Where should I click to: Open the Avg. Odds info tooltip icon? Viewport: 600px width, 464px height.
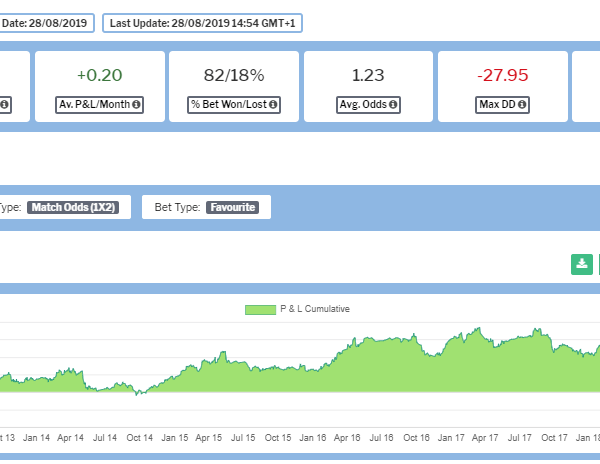[393, 104]
